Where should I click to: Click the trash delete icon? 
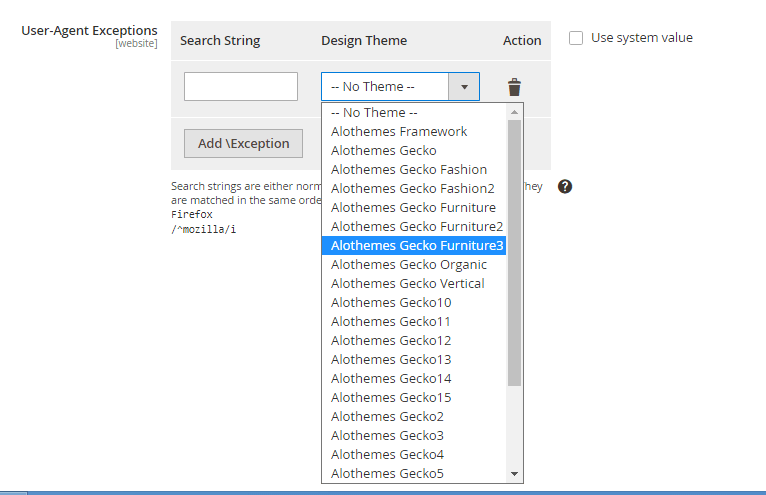514,87
